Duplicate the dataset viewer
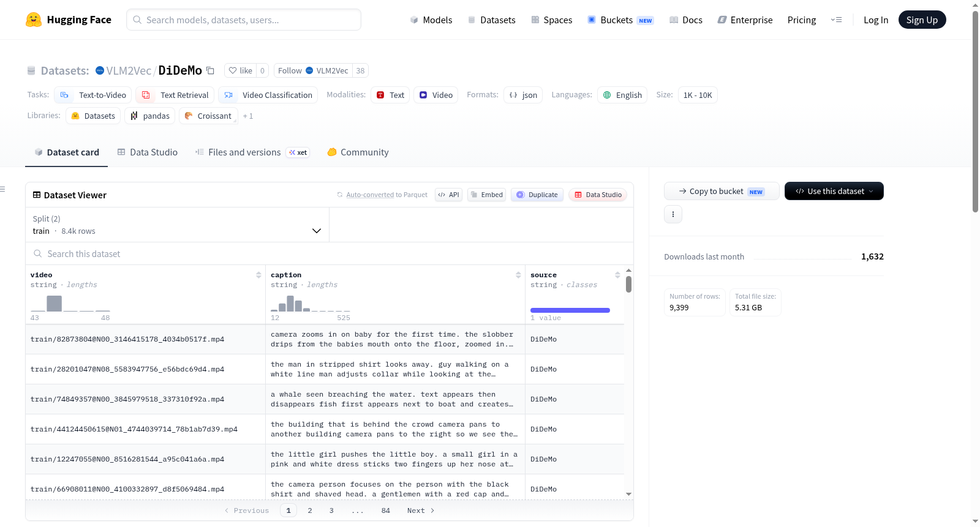 click(x=537, y=195)
